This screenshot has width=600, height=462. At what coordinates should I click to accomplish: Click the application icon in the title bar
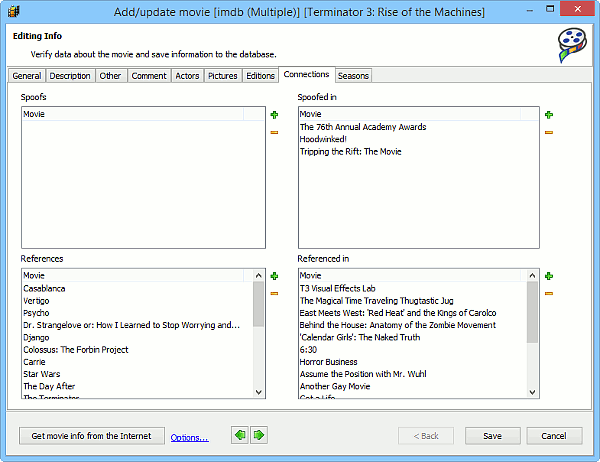(13, 11)
